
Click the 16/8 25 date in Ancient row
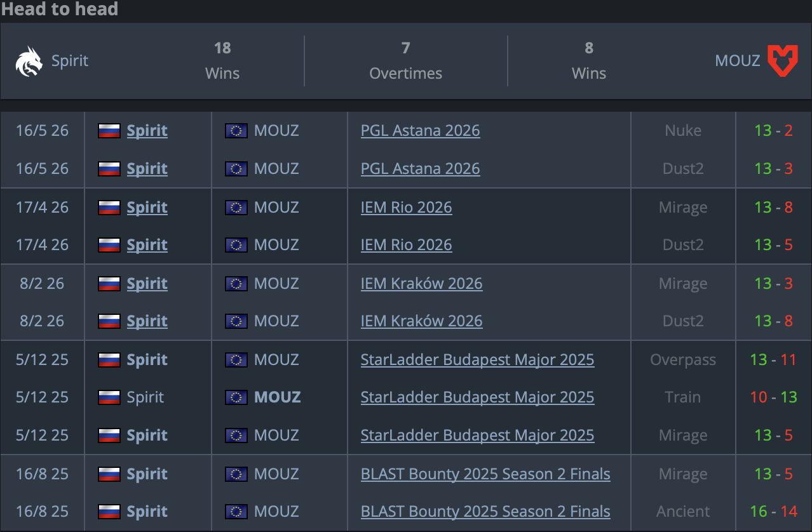43,512
